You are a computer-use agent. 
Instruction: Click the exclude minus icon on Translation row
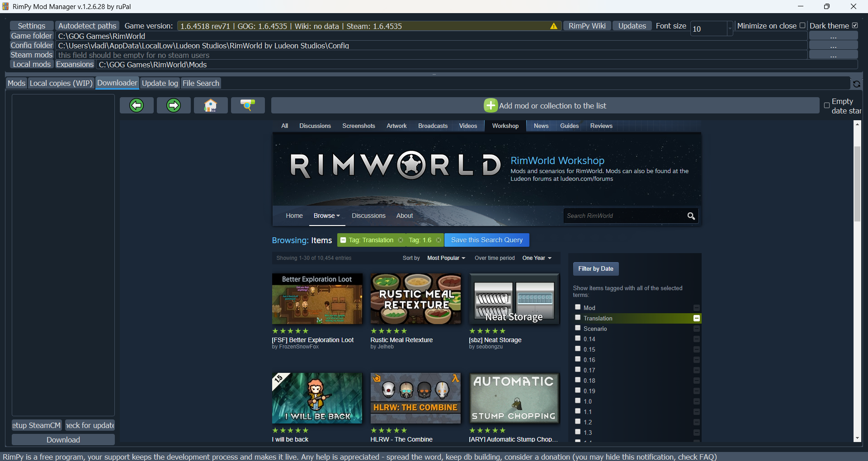click(697, 318)
